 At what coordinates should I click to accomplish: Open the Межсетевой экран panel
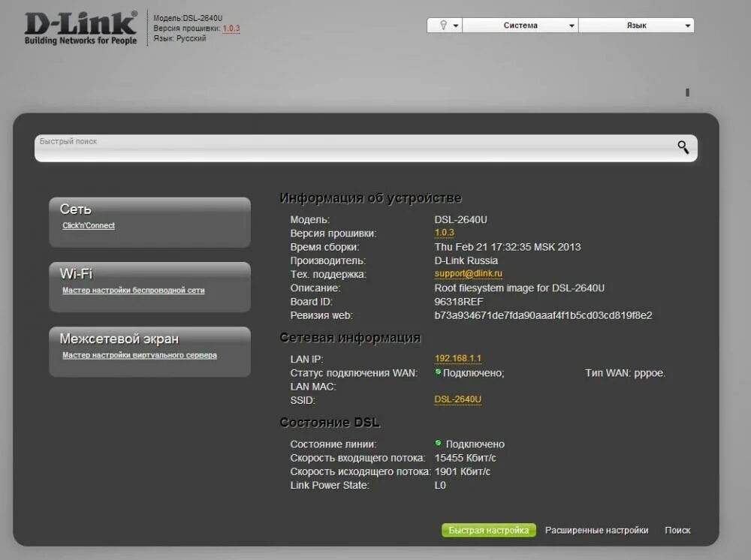click(x=149, y=352)
